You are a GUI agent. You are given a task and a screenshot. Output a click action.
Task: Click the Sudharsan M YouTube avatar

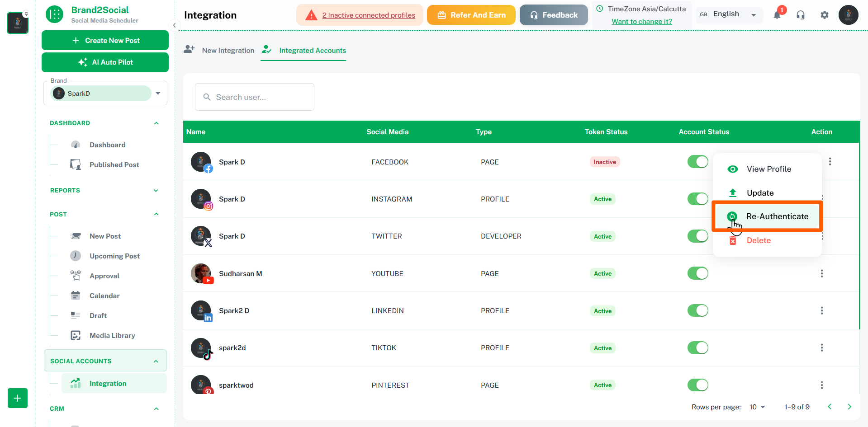(201, 273)
